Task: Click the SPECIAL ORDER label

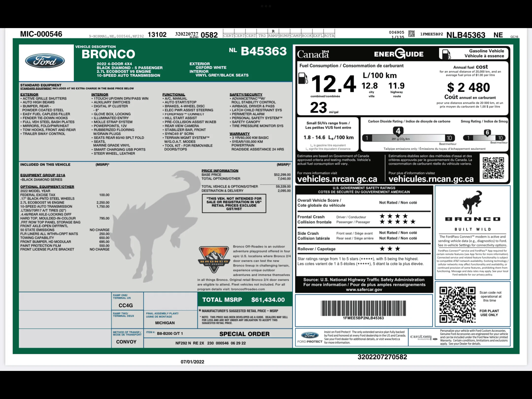Action: coord(244,334)
